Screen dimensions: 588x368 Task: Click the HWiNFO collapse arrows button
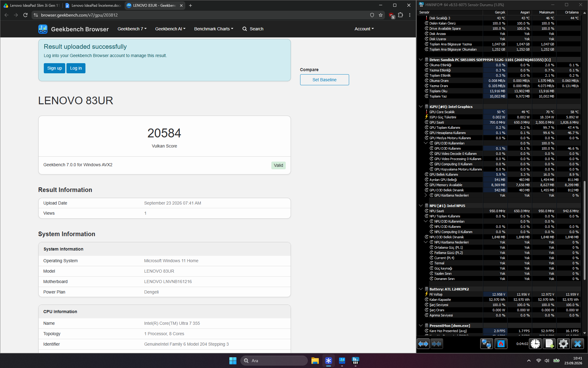[x=436, y=344]
